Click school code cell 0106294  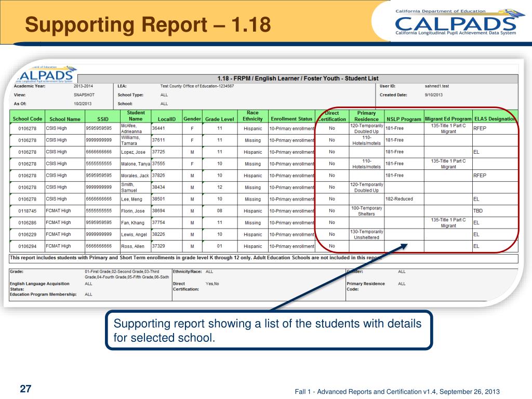pyautogui.click(x=27, y=246)
